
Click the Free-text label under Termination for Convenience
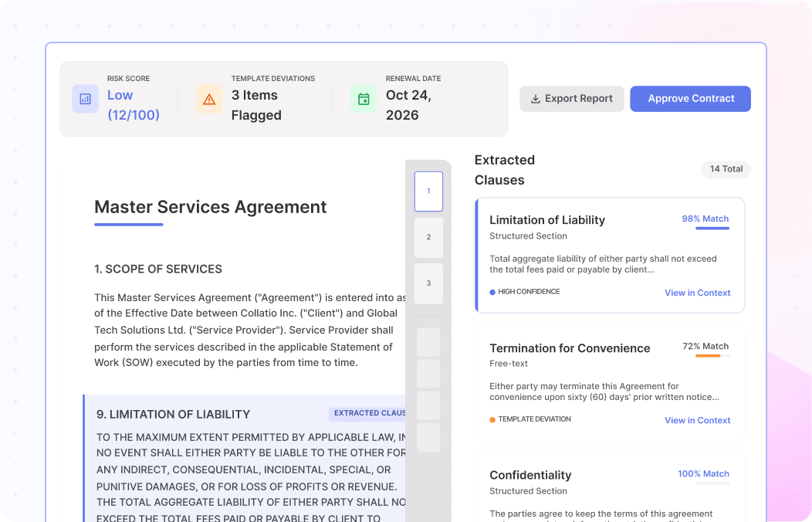tap(509, 364)
